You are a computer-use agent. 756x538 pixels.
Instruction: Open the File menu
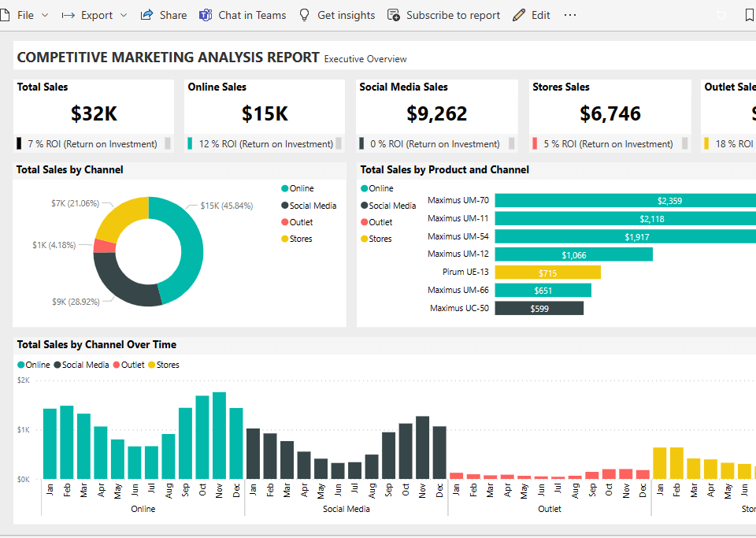[25, 15]
